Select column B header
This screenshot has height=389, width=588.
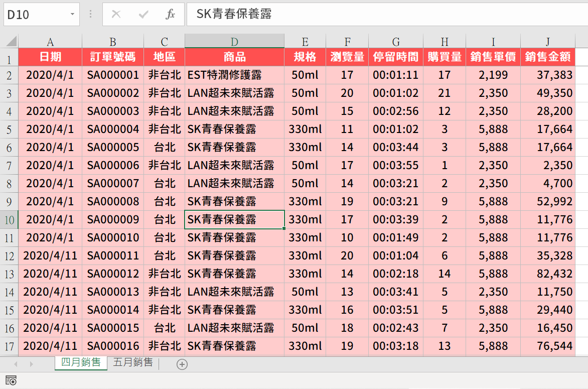point(113,41)
